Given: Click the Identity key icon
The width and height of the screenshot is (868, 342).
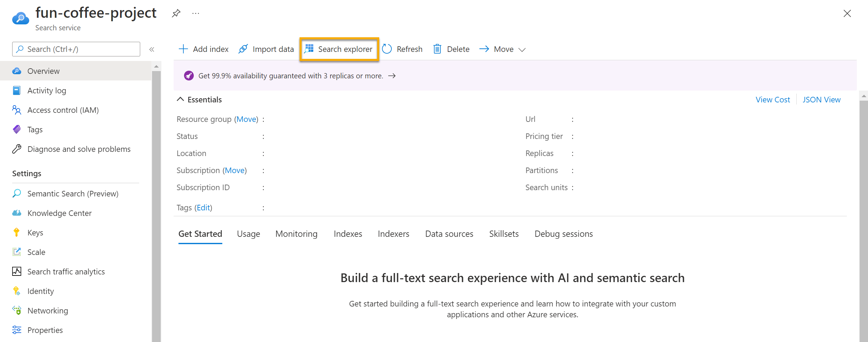Looking at the screenshot, I should (x=17, y=291).
